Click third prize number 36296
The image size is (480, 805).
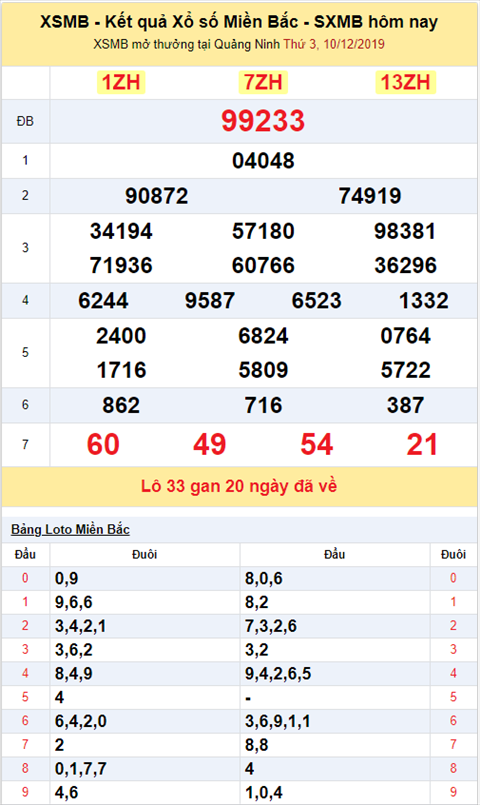coord(406,265)
